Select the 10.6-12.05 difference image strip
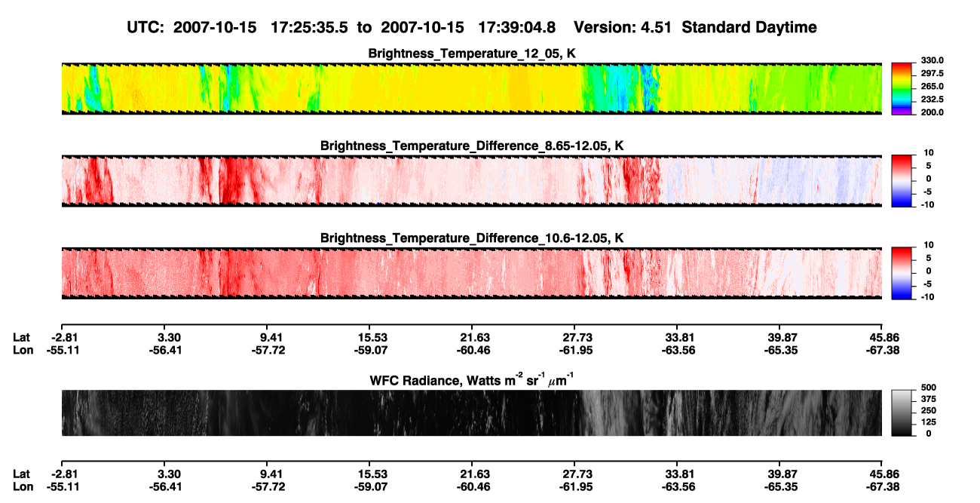980x503 pixels. point(471,273)
